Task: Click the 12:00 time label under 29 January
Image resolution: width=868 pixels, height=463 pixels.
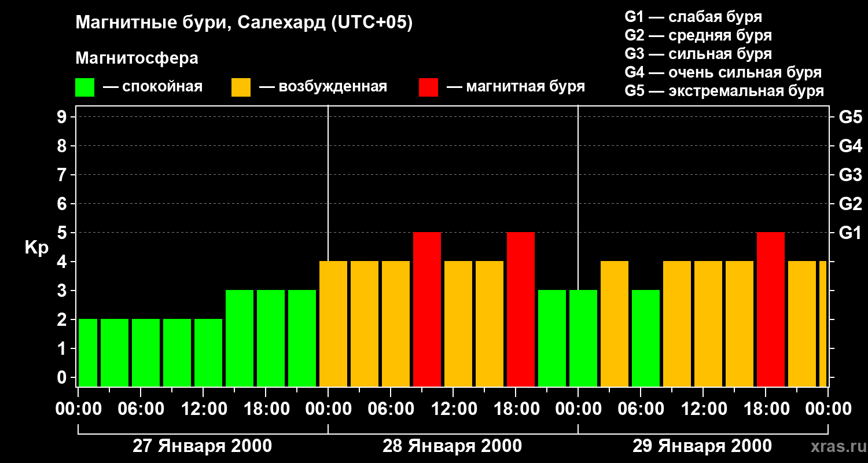Action: (703, 409)
